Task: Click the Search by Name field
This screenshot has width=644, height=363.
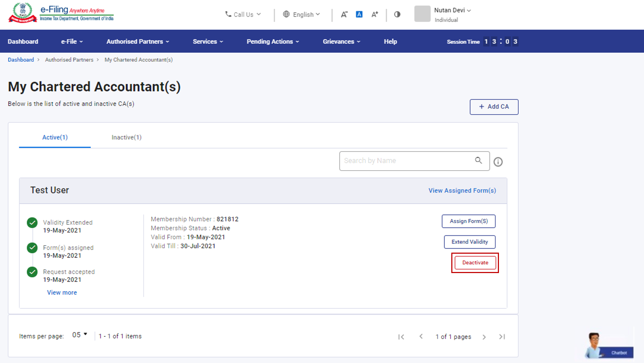Action: [407, 161]
